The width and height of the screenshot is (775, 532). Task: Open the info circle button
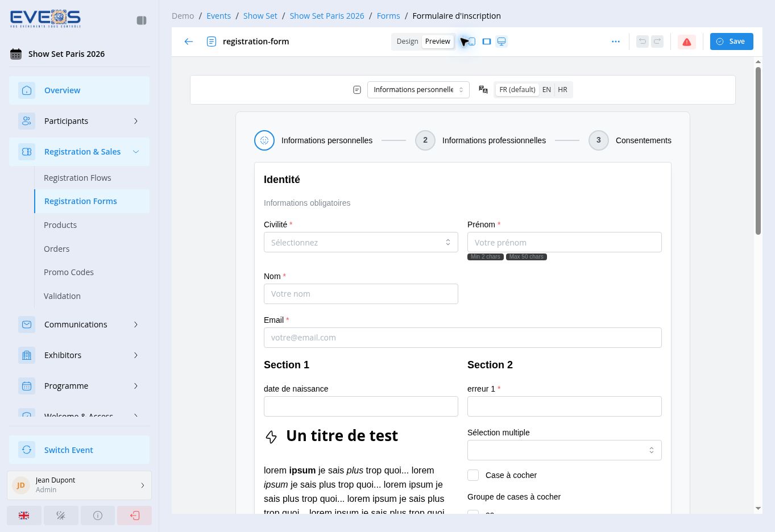click(x=98, y=516)
